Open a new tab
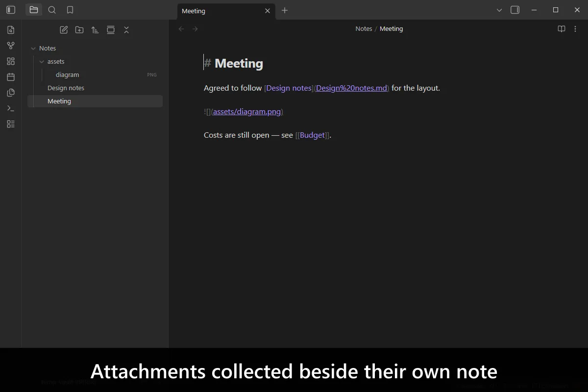The height and width of the screenshot is (392, 588). 285,10
